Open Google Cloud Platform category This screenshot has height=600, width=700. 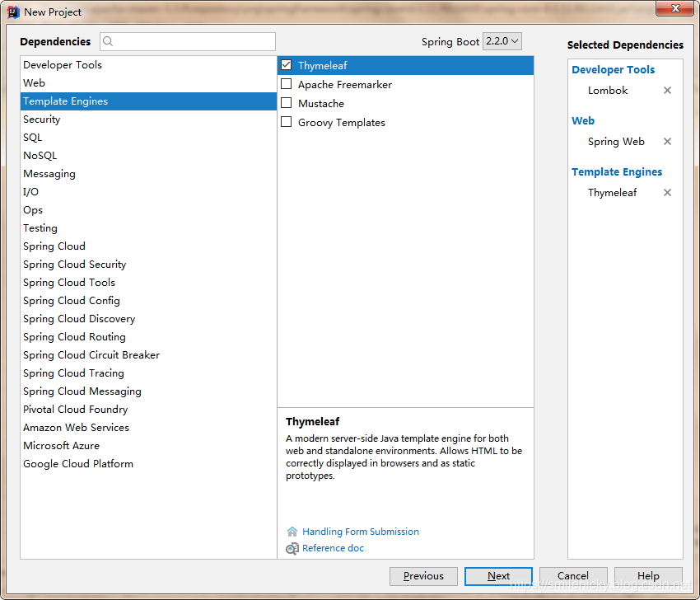[148, 464]
